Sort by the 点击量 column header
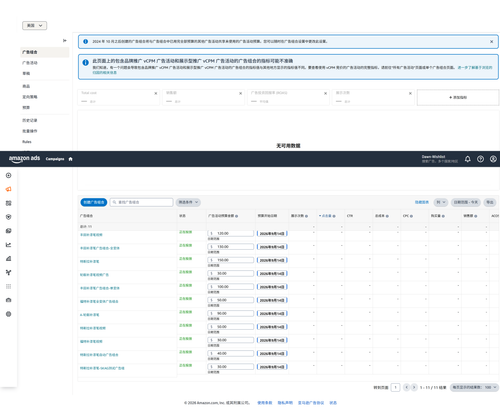Image resolution: width=500 pixels, height=411 pixels. pos(327,216)
